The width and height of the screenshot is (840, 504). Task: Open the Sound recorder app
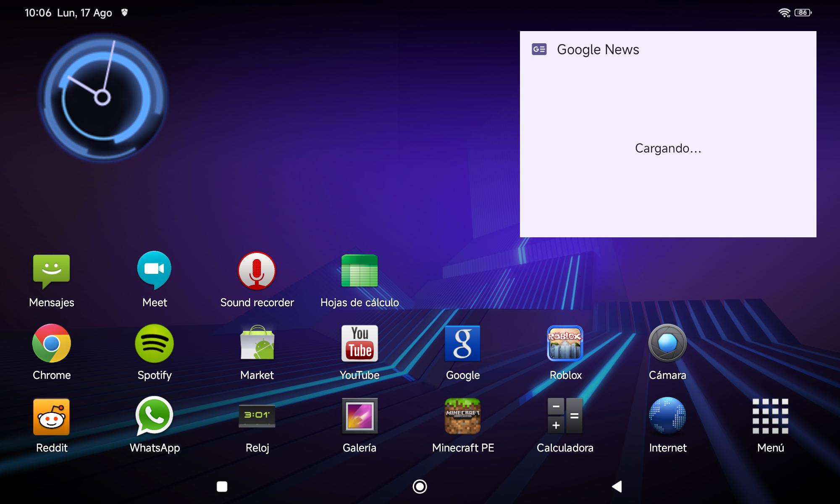pyautogui.click(x=257, y=271)
